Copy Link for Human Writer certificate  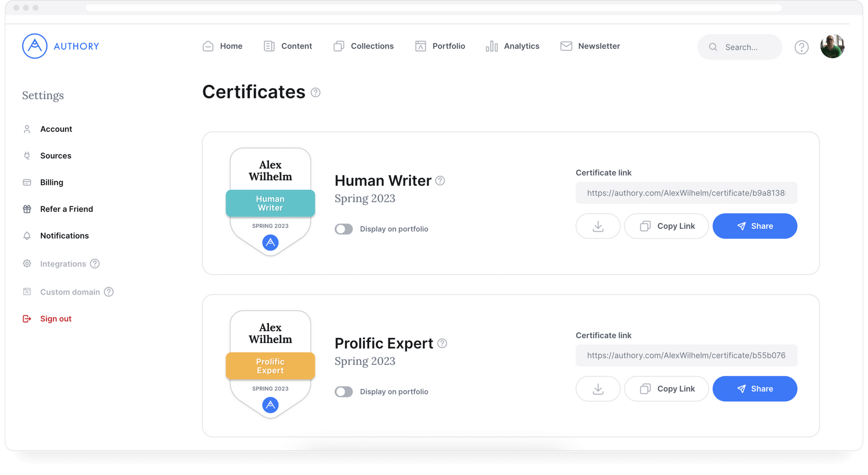tap(667, 226)
